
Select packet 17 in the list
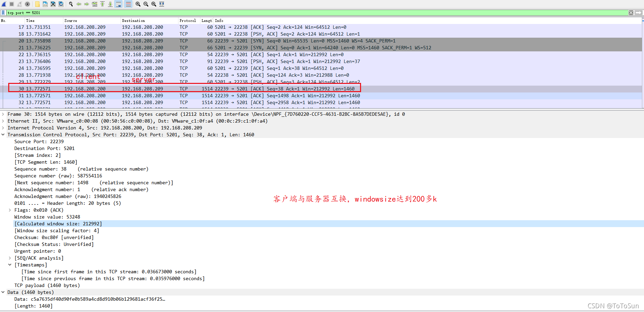(321, 27)
